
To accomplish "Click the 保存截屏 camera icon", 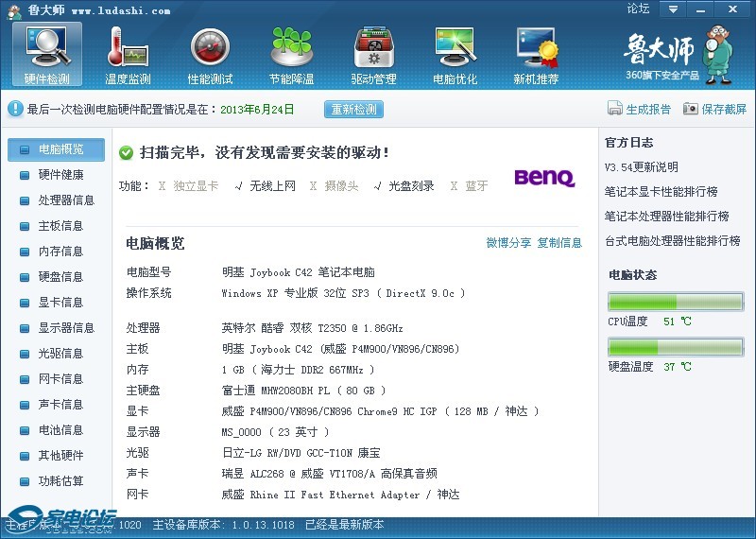I will point(691,109).
